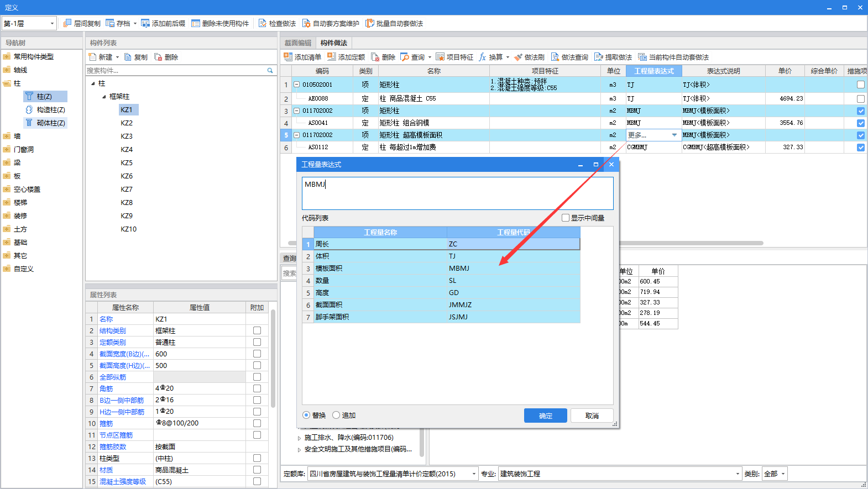Click 批量自动套做法 icon
868x489 pixels.
370,23
